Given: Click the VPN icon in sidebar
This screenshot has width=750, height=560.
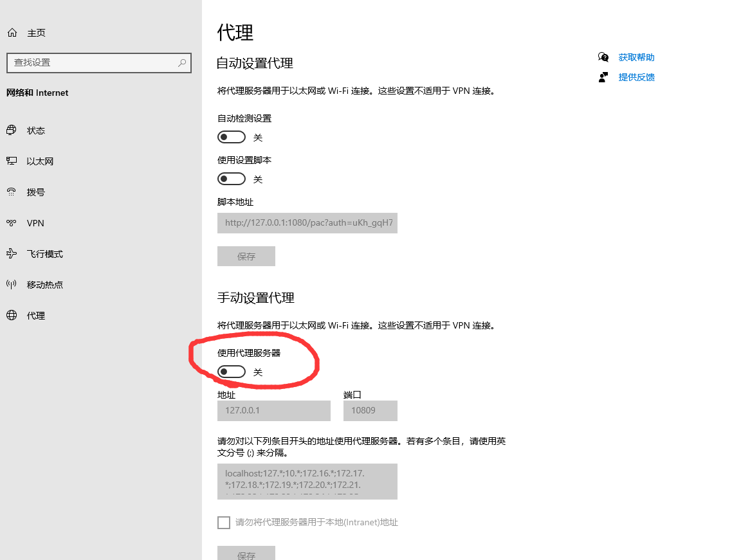Looking at the screenshot, I should [x=12, y=223].
